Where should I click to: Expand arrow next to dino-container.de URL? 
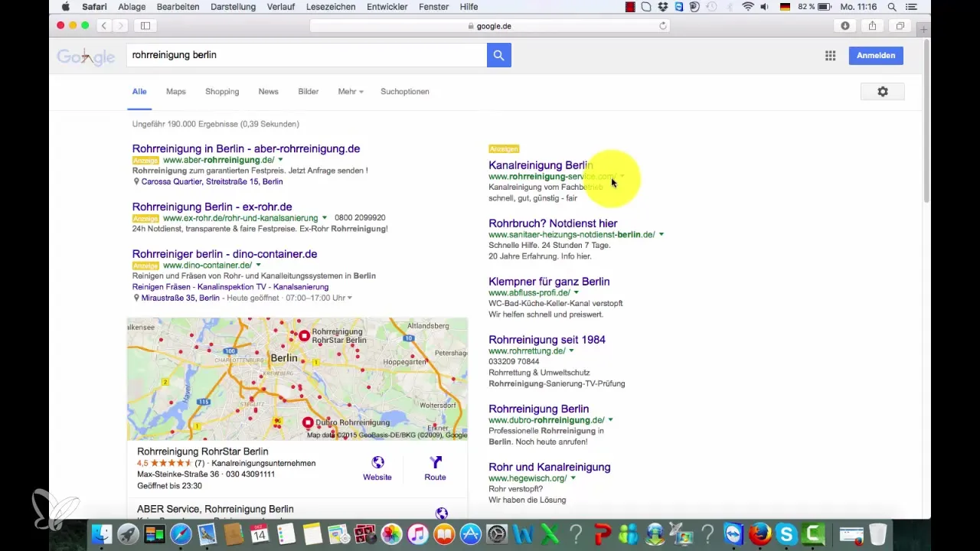click(x=259, y=266)
